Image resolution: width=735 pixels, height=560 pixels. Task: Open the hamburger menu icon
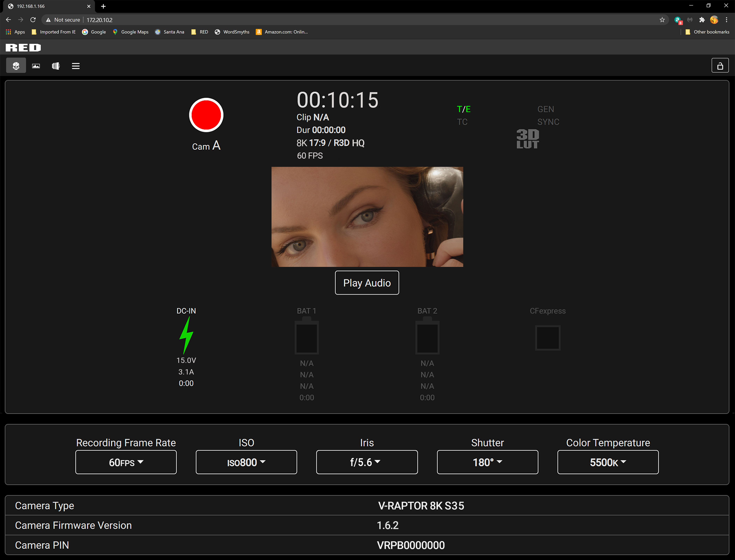(x=76, y=66)
